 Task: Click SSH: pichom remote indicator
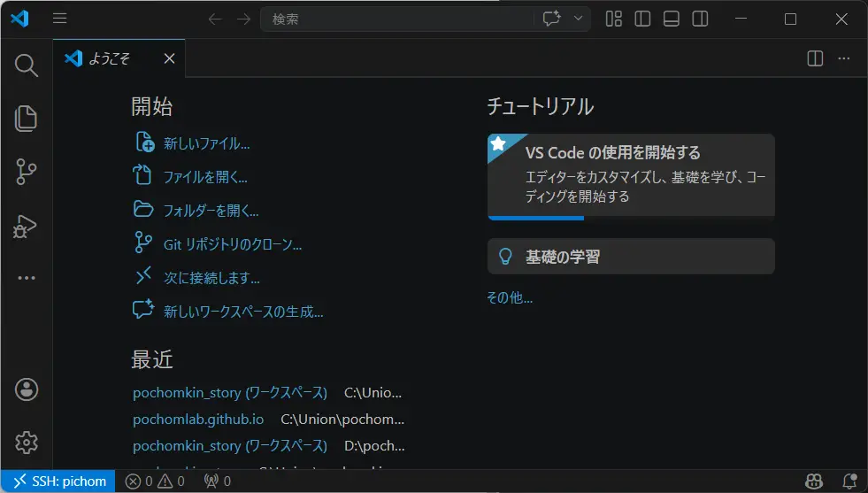(x=58, y=481)
